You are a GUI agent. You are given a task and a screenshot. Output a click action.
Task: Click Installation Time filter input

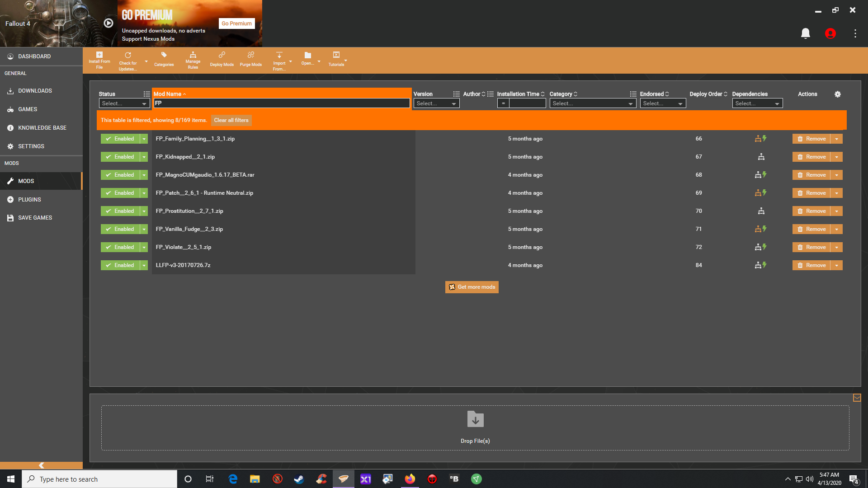527,103
